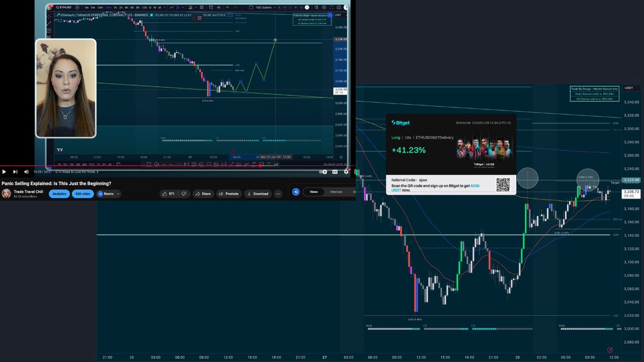Screen dimensions: 644x362
Task: Click the Share button
Action: point(203,194)
